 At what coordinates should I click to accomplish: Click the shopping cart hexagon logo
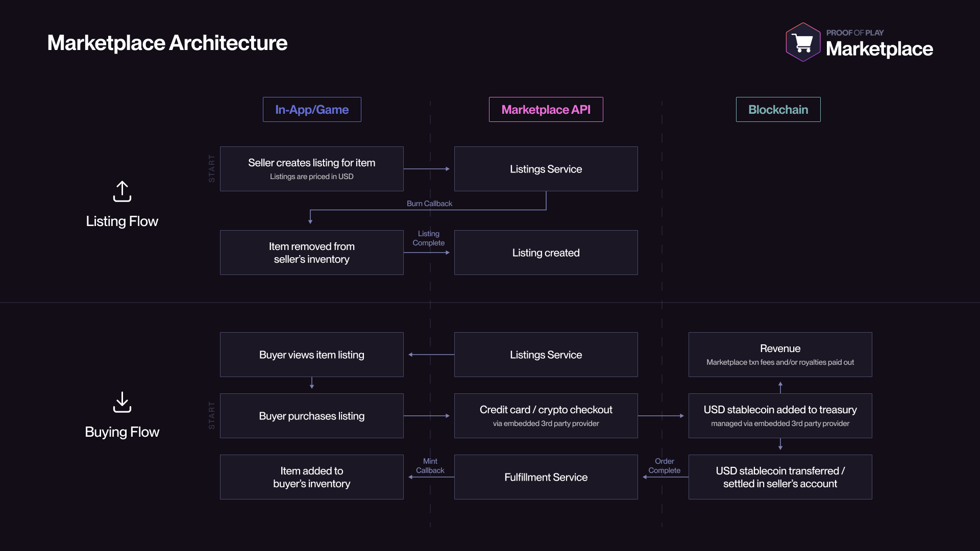click(x=803, y=43)
